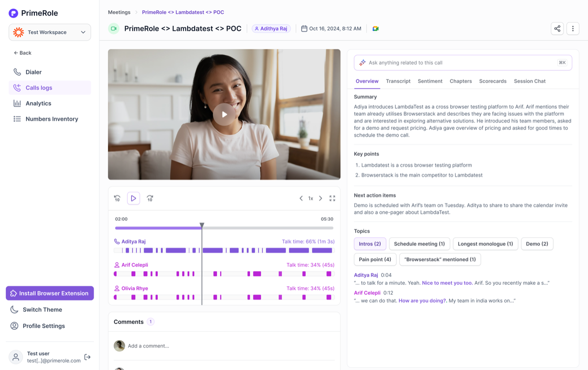Click the 1x playback speed label
Viewport: 588px width, 370px height.
311,198
